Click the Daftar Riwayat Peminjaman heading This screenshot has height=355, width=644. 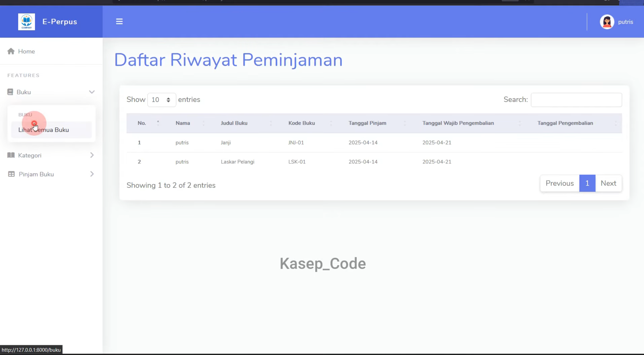click(228, 60)
